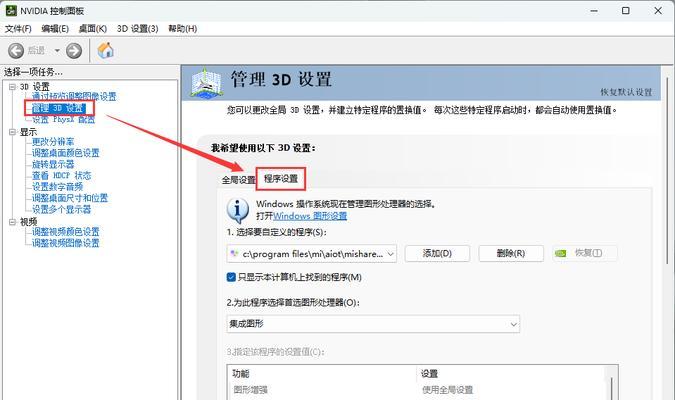The height and width of the screenshot is (400, 675).
Task: Open the 编辑(E) menu
Action: click(55, 28)
